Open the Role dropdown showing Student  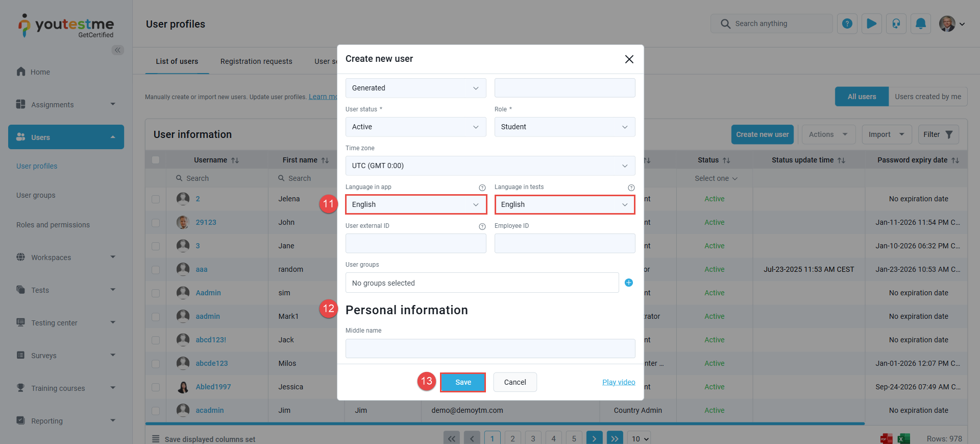pos(565,127)
